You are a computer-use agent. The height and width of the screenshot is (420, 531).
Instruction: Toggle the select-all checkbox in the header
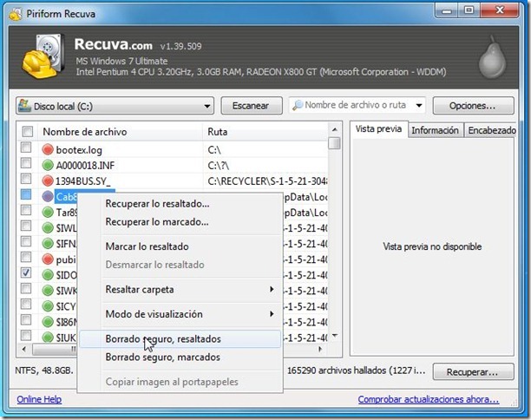[28, 131]
